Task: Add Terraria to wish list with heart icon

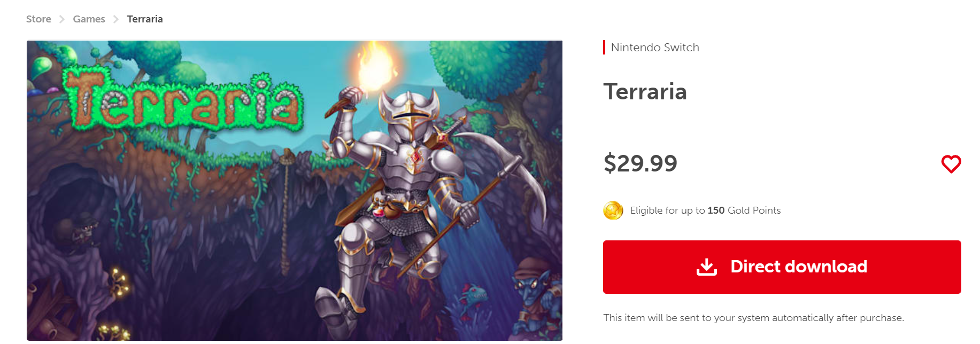Action: click(951, 164)
